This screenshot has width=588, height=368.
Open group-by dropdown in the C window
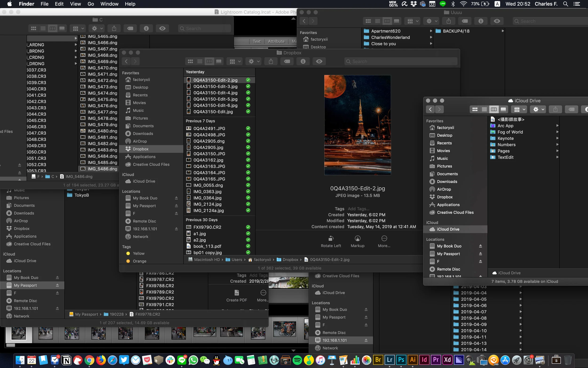click(x=78, y=28)
